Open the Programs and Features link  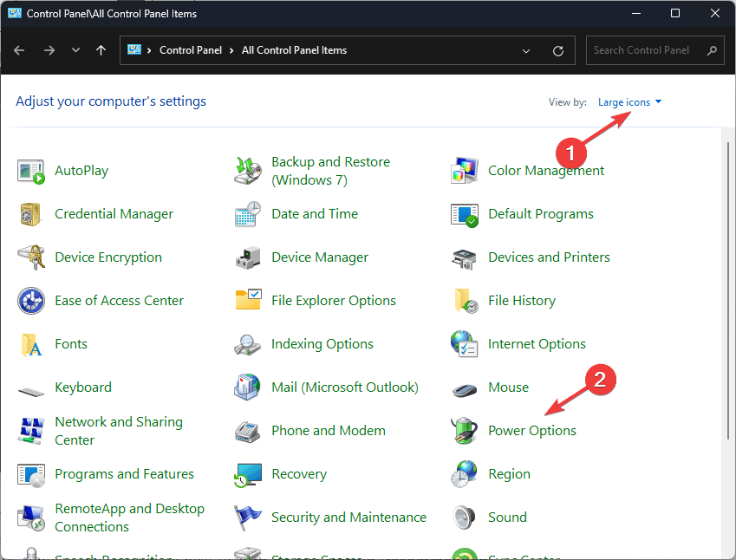(x=124, y=474)
